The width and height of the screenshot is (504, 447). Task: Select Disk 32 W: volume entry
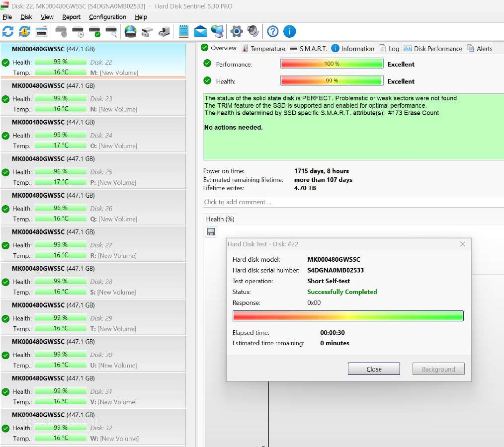click(x=93, y=427)
